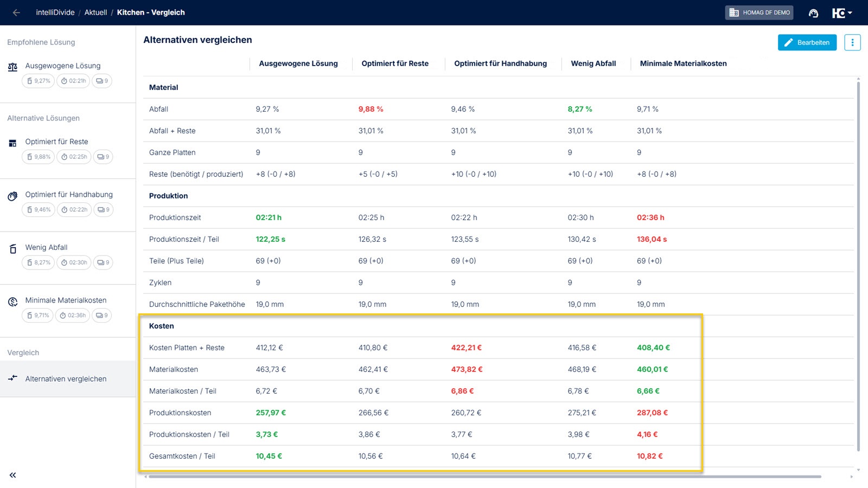868x488 pixels.
Task: Open the support headset icon
Action: click(813, 13)
